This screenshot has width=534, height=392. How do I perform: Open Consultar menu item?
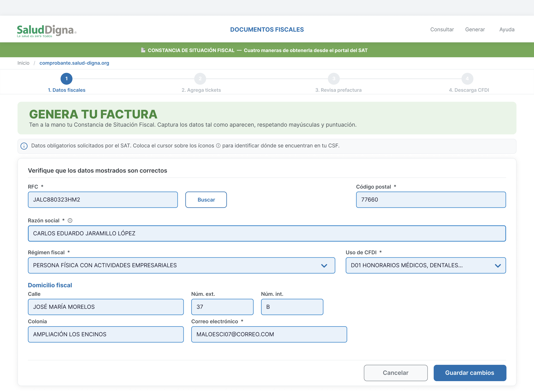point(442,29)
